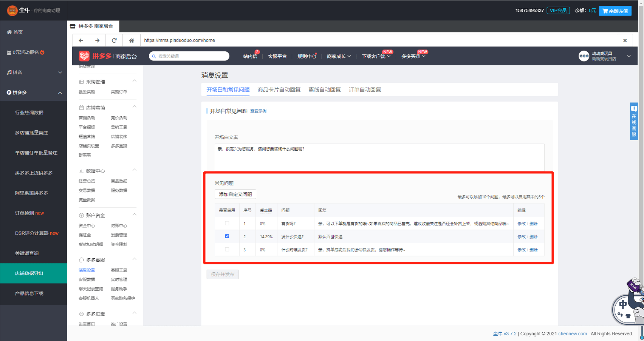Click the 多多进宝 section icon
The image size is (644, 341).
point(81,314)
